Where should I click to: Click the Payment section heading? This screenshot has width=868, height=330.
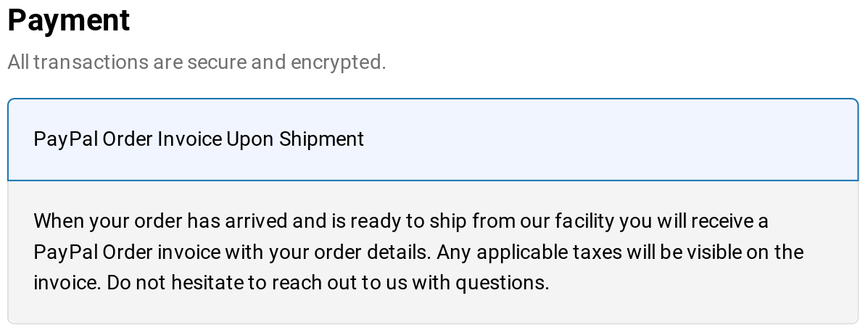[69, 20]
